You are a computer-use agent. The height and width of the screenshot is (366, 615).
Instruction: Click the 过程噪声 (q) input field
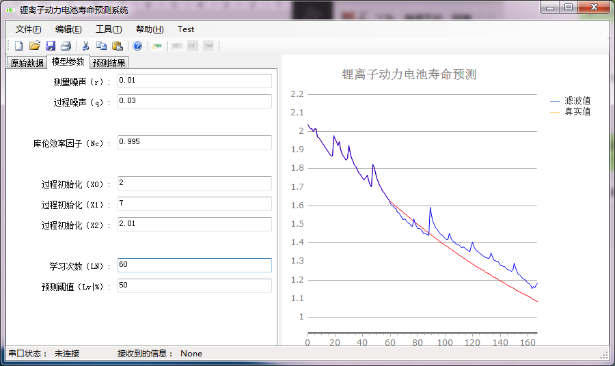pos(195,101)
